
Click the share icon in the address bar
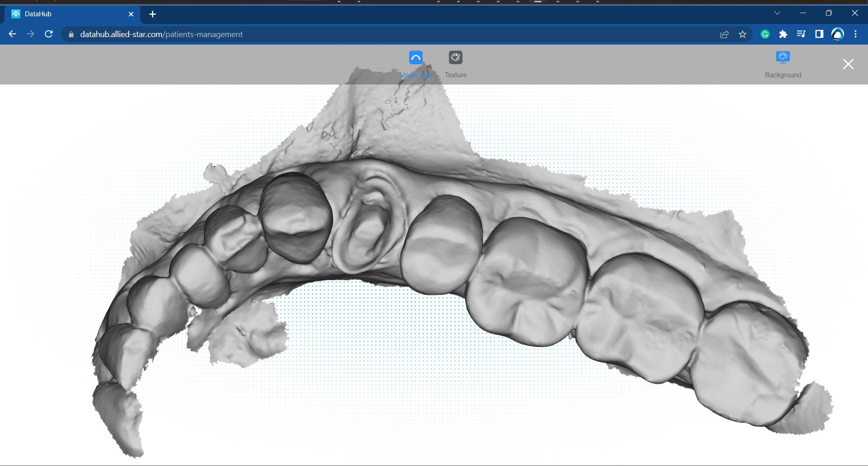pos(725,34)
